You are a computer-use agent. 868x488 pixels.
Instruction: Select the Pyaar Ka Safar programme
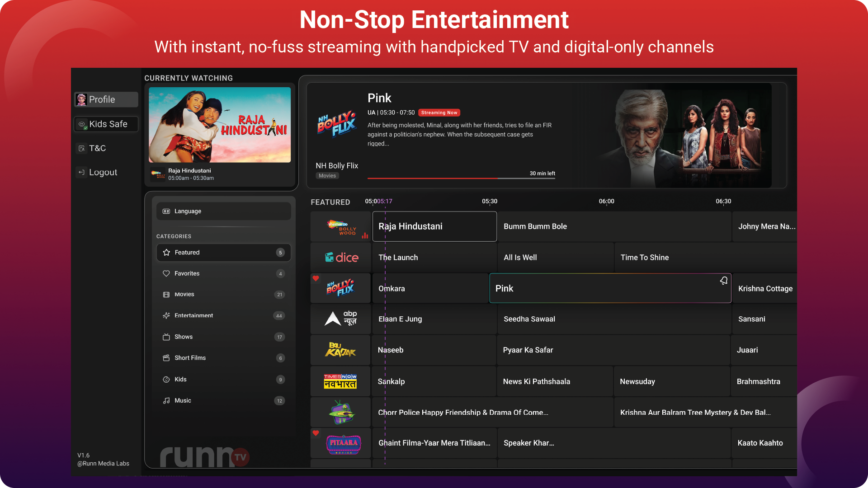(x=613, y=350)
